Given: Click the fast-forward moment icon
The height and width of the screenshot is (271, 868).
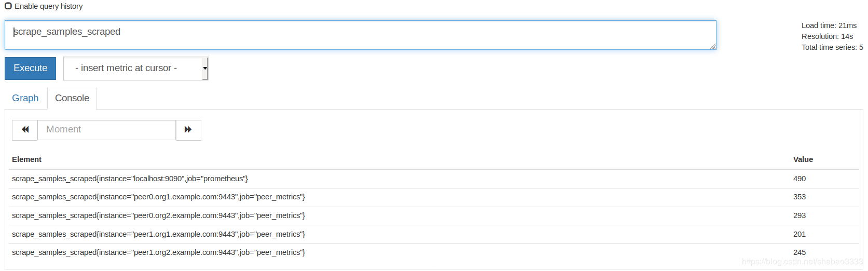Looking at the screenshot, I should (188, 130).
